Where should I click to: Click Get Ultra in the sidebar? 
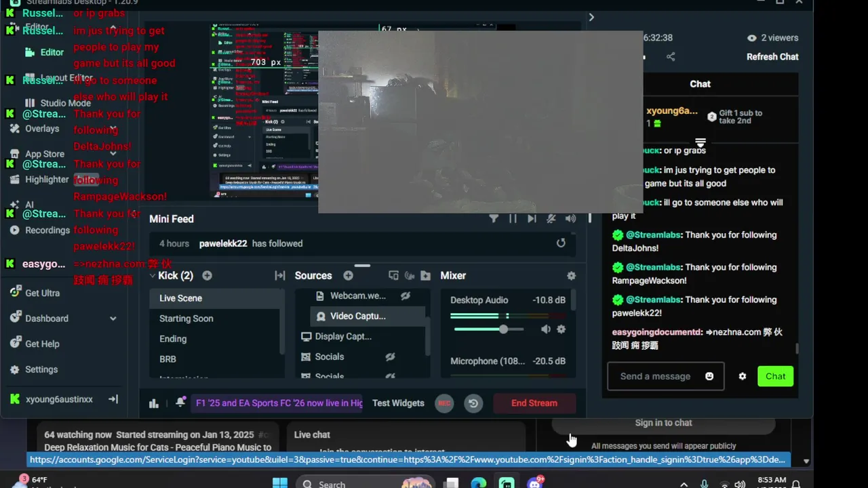tap(42, 293)
